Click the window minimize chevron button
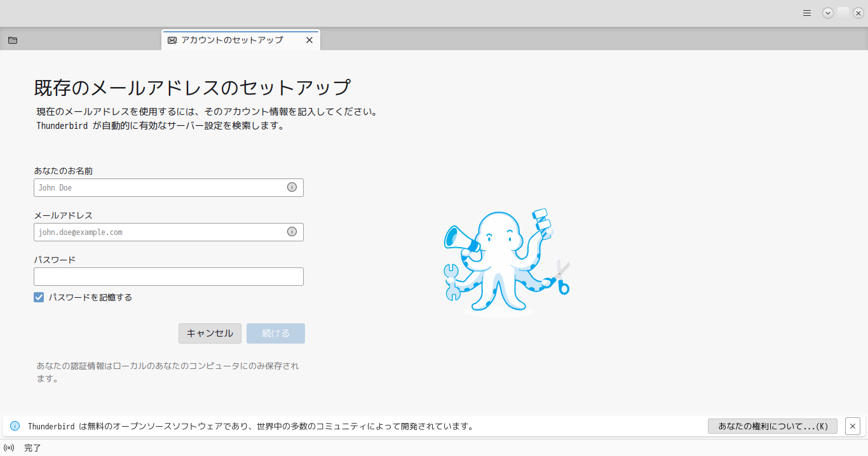Image resolution: width=868 pixels, height=456 pixels. pyautogui.click(x=828, y=13)
